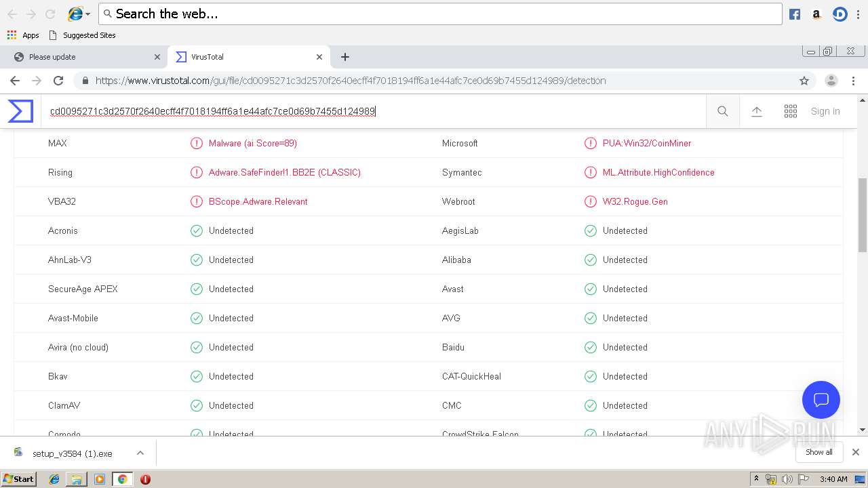
Task: Open a new tab with plus button
Action: (345, 57)
